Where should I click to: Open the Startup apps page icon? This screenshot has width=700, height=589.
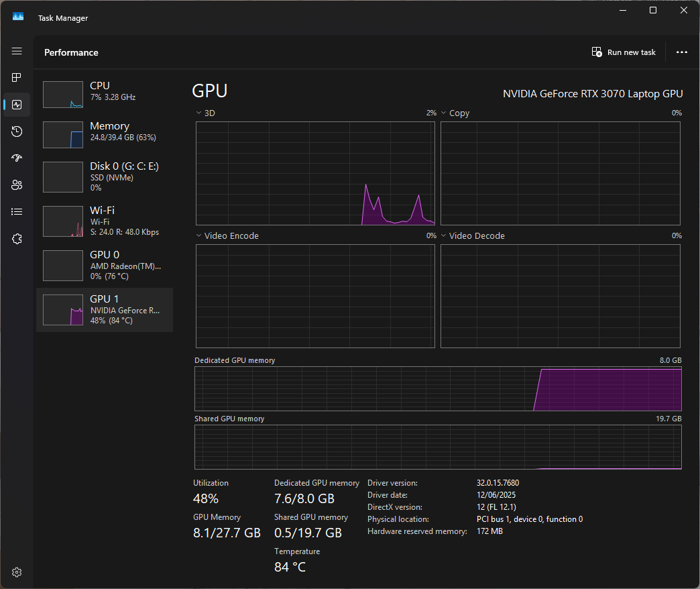point(17,158)
